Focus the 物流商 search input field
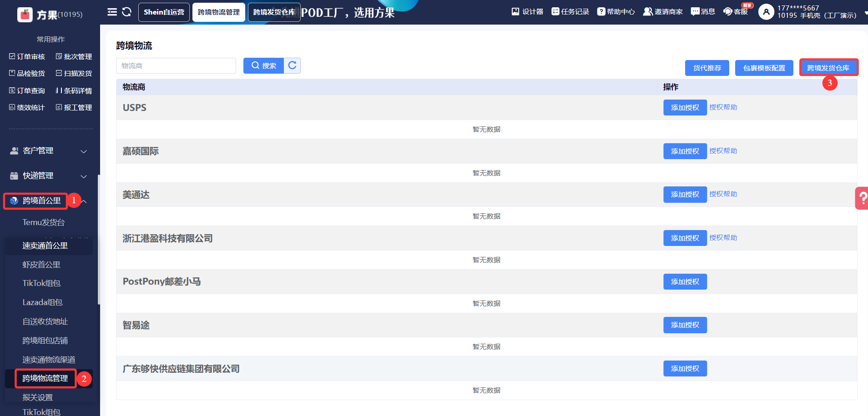 tap(176, 65)
